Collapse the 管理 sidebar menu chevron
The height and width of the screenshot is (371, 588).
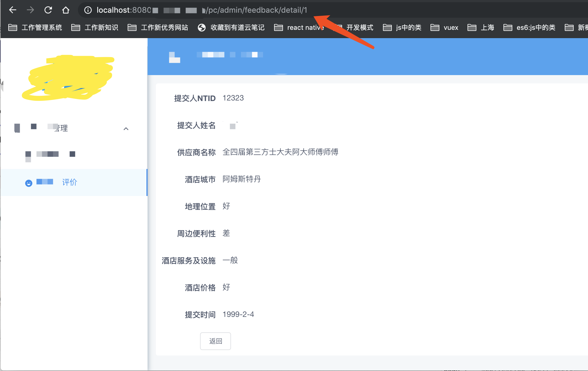(126, 129)
